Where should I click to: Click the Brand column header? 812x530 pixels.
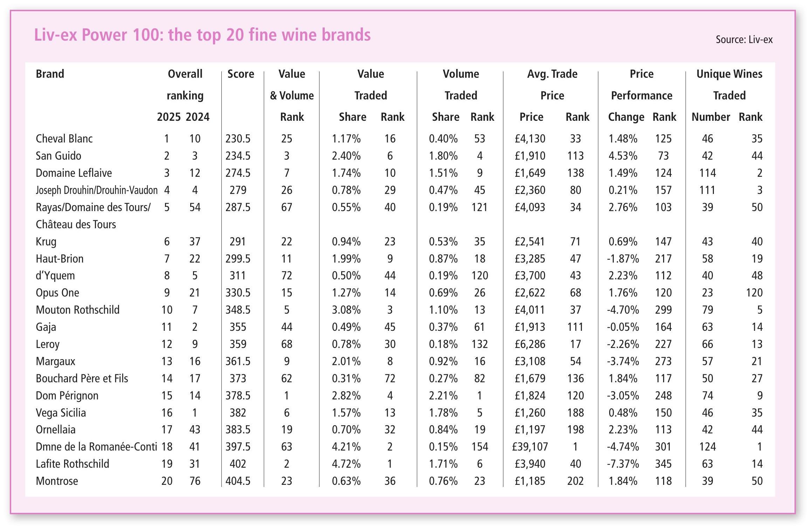tap(50, 74)
